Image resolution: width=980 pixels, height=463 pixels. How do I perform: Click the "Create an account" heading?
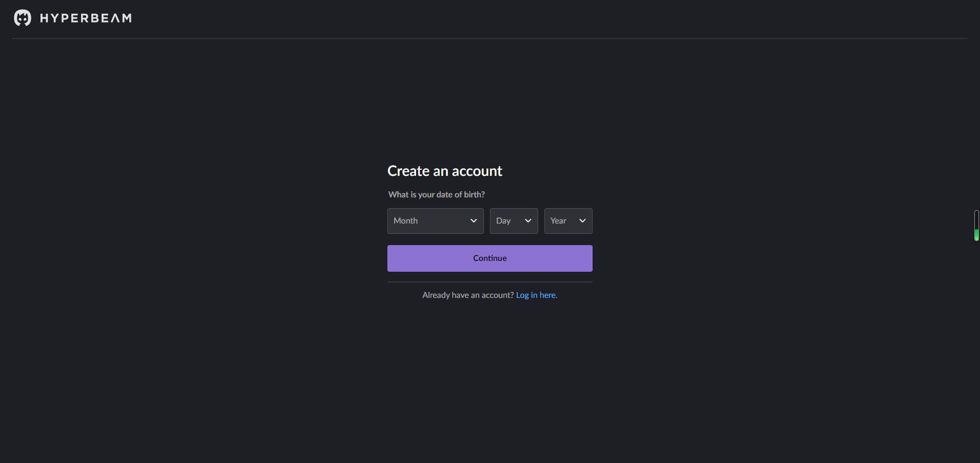[x=444, y=171]
